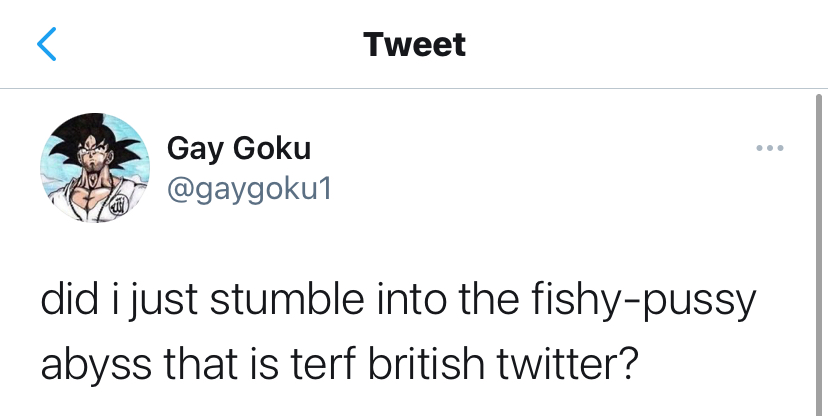The height and width of the screenshot is (416, 828).
Task: Click the second line of tweet text
Action: tap(339, 364)
